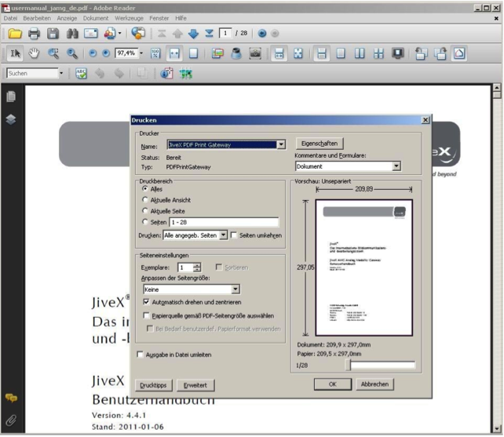The height and width of the screenshot is (437, 504).
Task: Uncheck Automatisch drehen und zentrieren
Action: pos(146,302)
